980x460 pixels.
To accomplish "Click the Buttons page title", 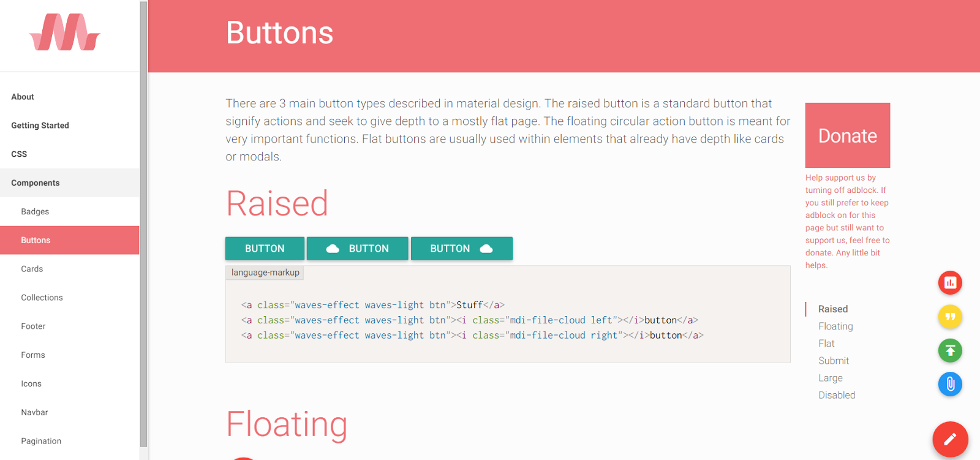I will [x=279, y=32].
